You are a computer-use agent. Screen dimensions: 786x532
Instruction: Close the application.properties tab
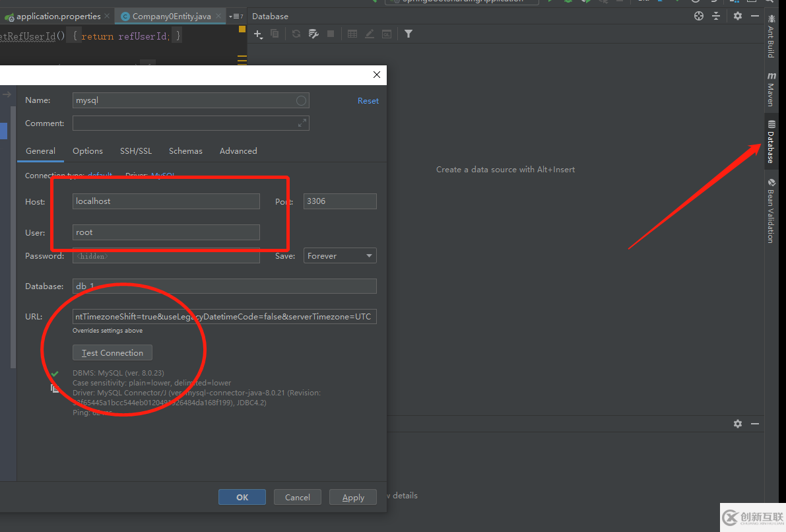click(107, 16)
